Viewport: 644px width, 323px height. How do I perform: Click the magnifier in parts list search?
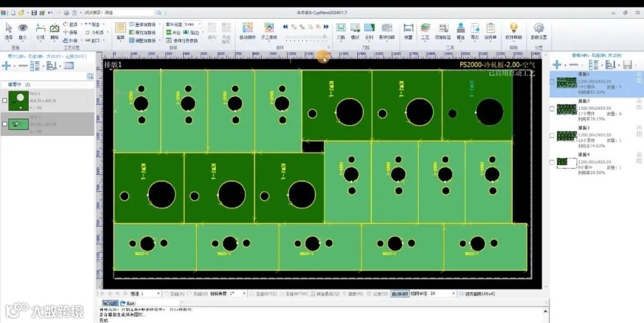(90, 76)
